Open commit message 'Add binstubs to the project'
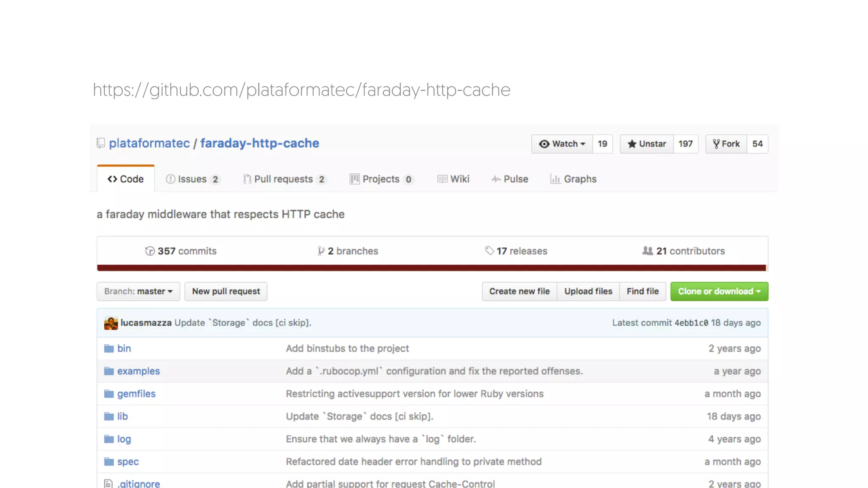 coord(348,349)
